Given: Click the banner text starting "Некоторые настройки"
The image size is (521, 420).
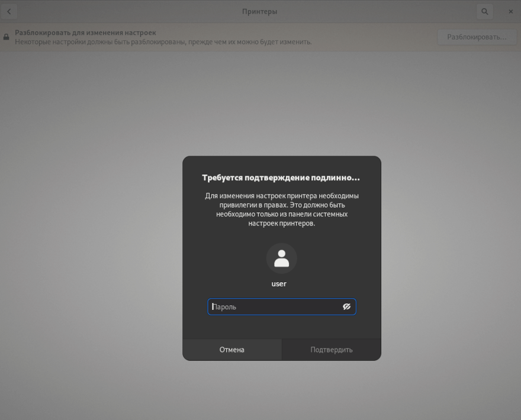Looking at the screenshot, I should pos(163,42).
